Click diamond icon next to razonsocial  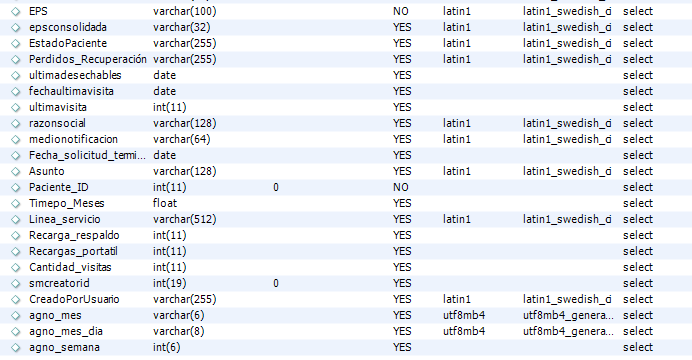16,124
